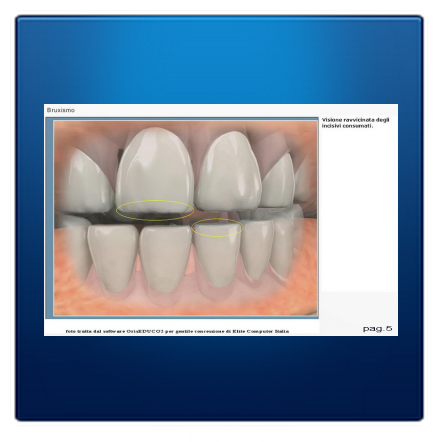This screenshot has height=442, width=442.
Task: Click the 'Visione ravvicinata degli incisivi consumati' caption
Action: 355,123
